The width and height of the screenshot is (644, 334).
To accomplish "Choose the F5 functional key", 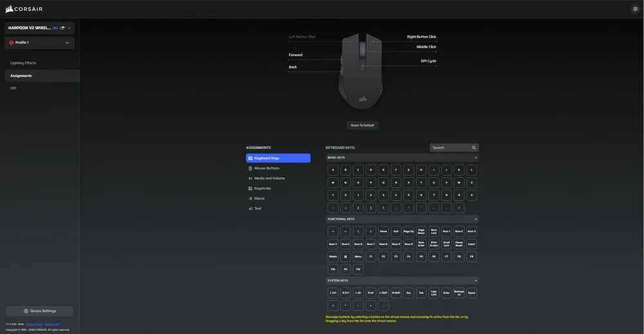I will pyautogui.click(x=421, y=256).
